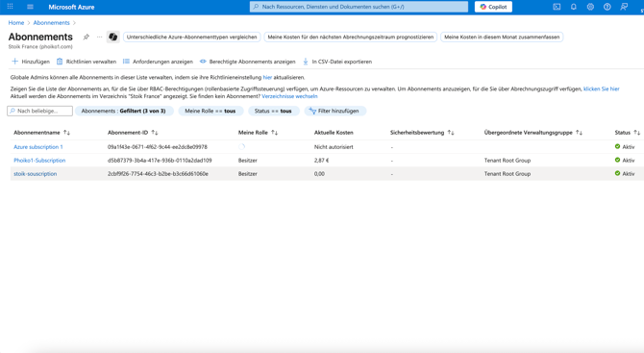The height and width of the screenshot is (353, 644).
Task: Open Phoiko1-Subscription
Action: click(x=39, y=161)
